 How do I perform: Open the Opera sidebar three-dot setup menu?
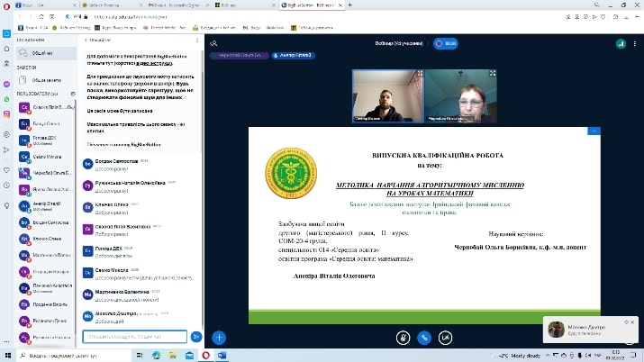pos(6,341)
